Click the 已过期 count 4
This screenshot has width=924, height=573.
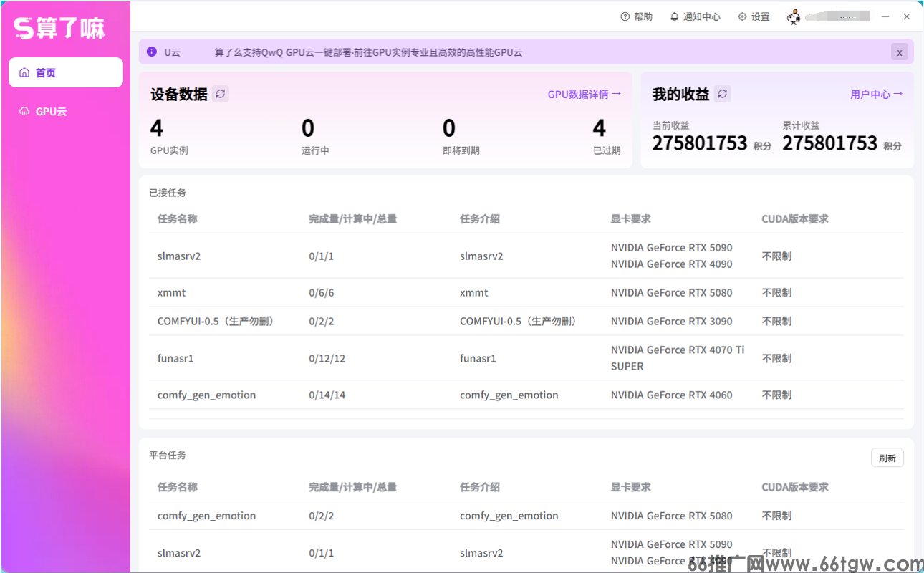coord(600,128)
